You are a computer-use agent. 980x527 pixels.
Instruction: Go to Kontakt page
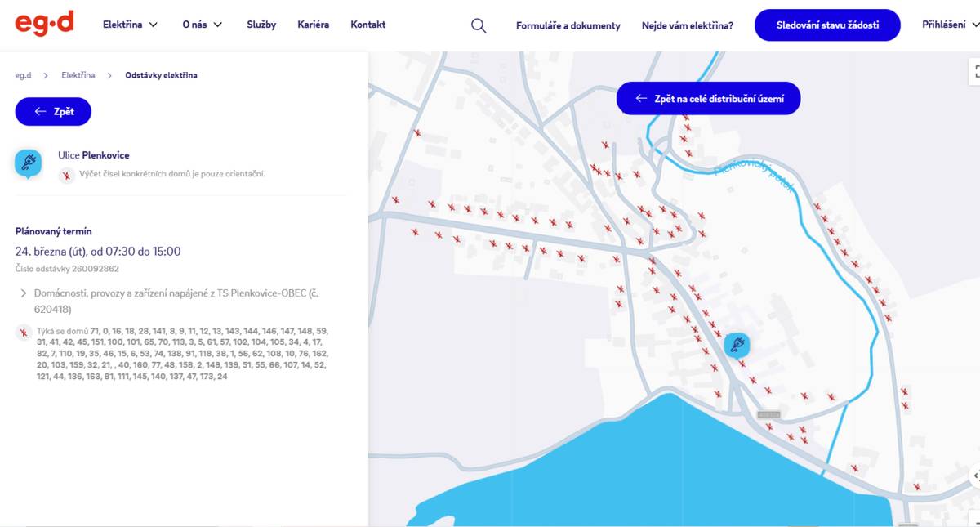367,25
